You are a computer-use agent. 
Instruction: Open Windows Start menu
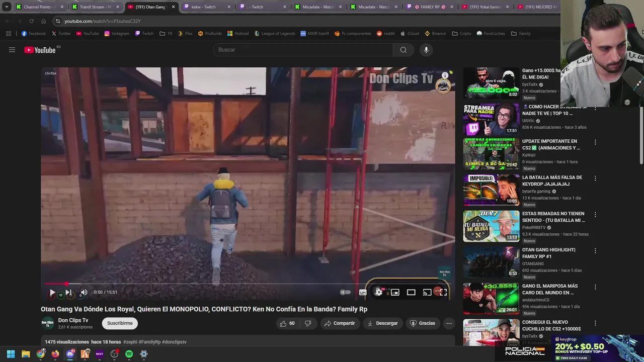pos(11,354)
